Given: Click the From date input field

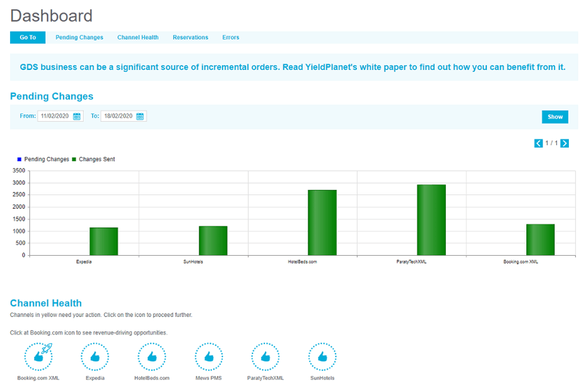Looking at the screenshot, I should coord(54,116).
